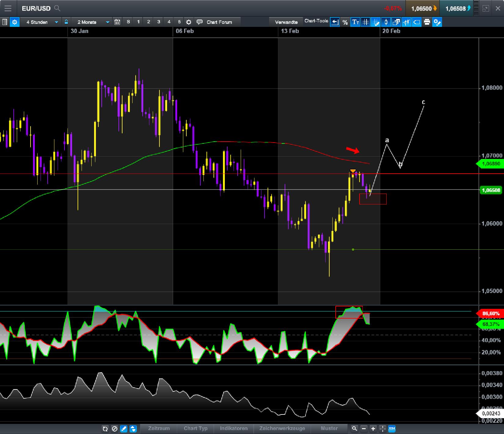Toggle the chart lock padlock icon
The width and height of the screenshot is (504, 434).
pos(66,22)
